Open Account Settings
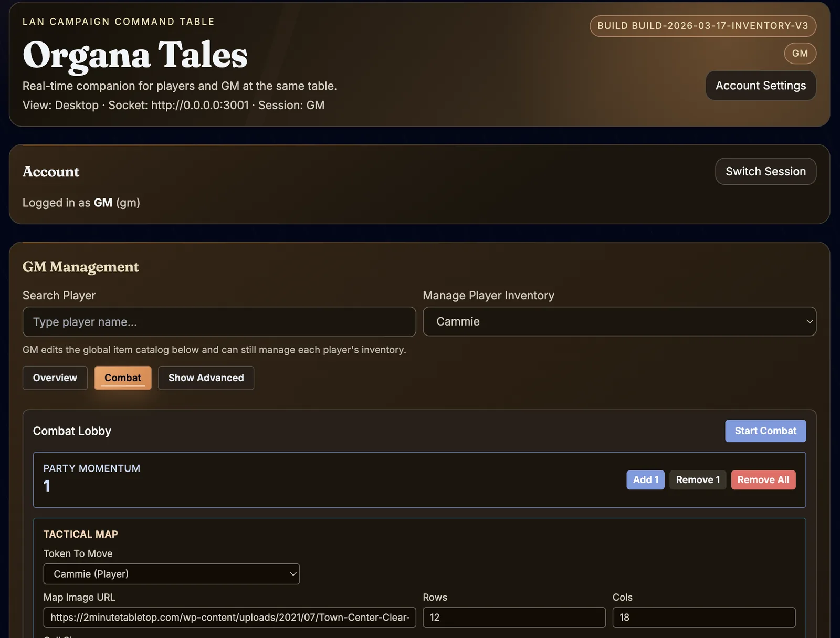The image size is (840, 638). [761, 86]
